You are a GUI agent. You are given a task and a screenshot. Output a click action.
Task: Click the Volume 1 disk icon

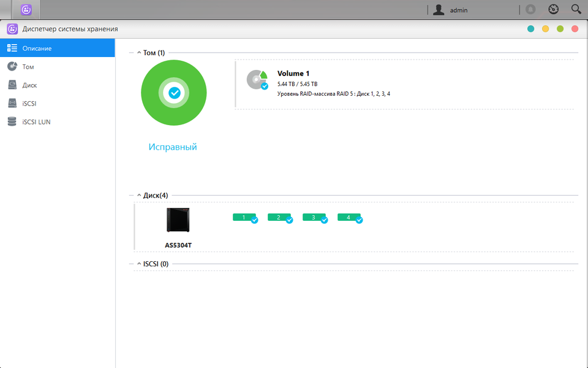click(x=257, y=80)
